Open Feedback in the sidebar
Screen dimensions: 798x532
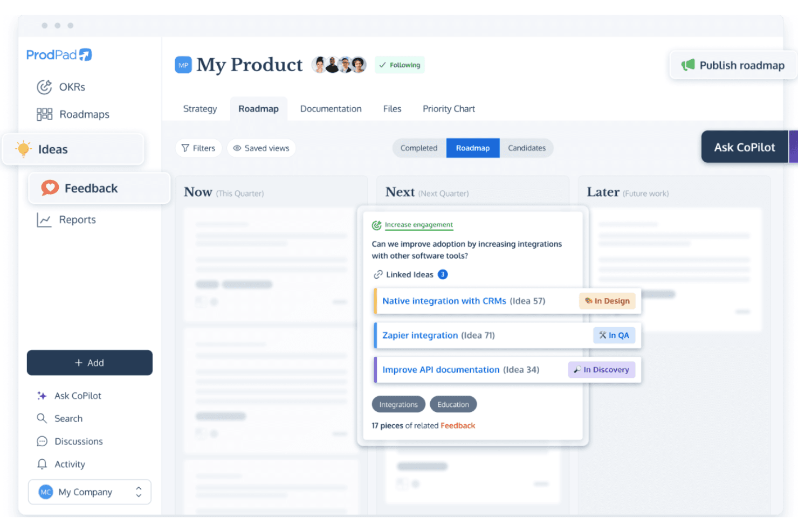coord(99,188)
